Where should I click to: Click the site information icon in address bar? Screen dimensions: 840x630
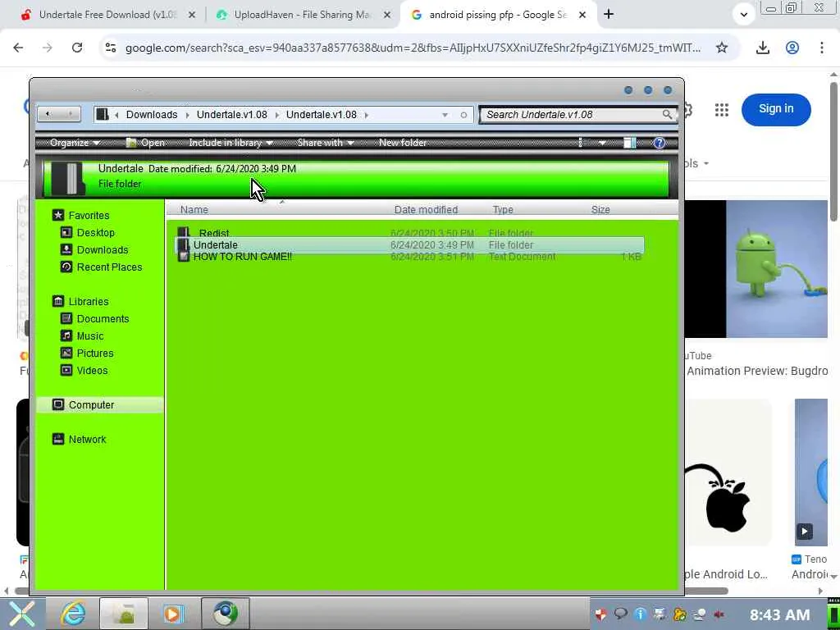111,48
